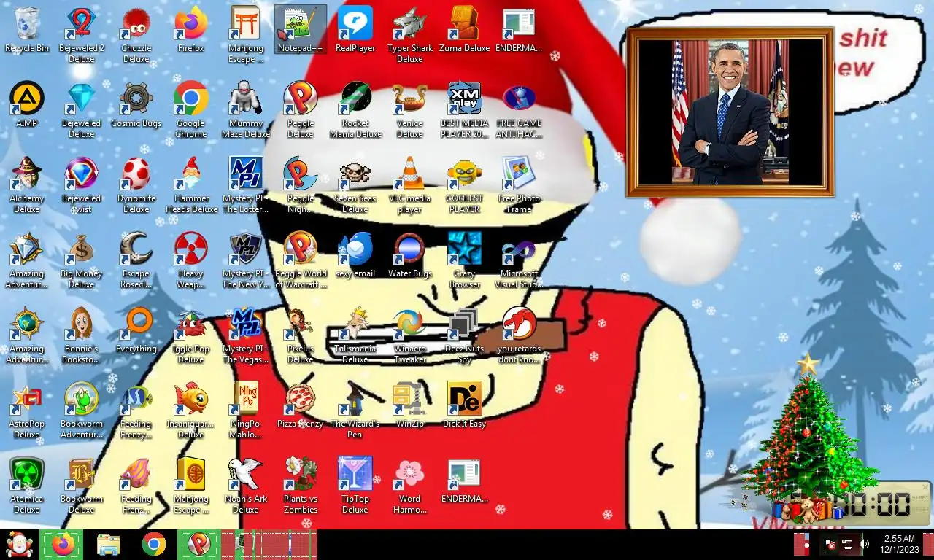
Task: Select Pixelus Deluxe shortcut
Action: (x=301, y=335)
